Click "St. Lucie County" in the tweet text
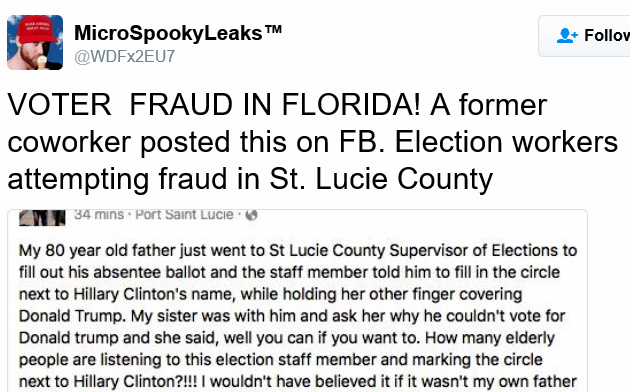Image resolution: width=630 pixels, height=392 pixels. (381, 179)
